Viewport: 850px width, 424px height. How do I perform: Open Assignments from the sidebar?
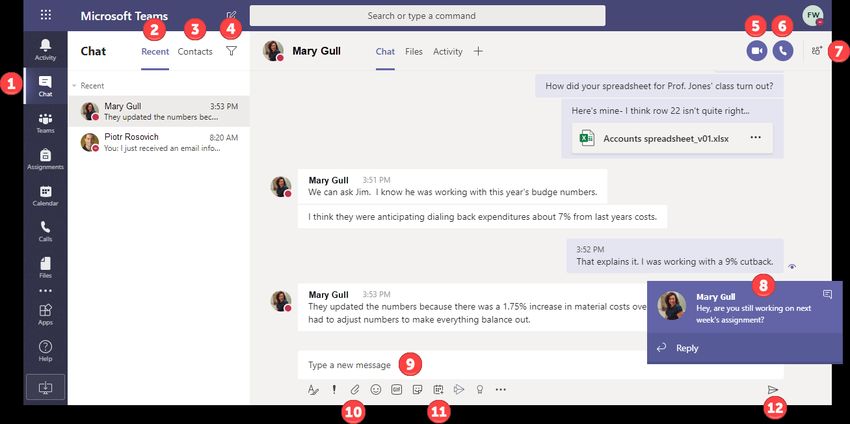[x=46, y=159]
